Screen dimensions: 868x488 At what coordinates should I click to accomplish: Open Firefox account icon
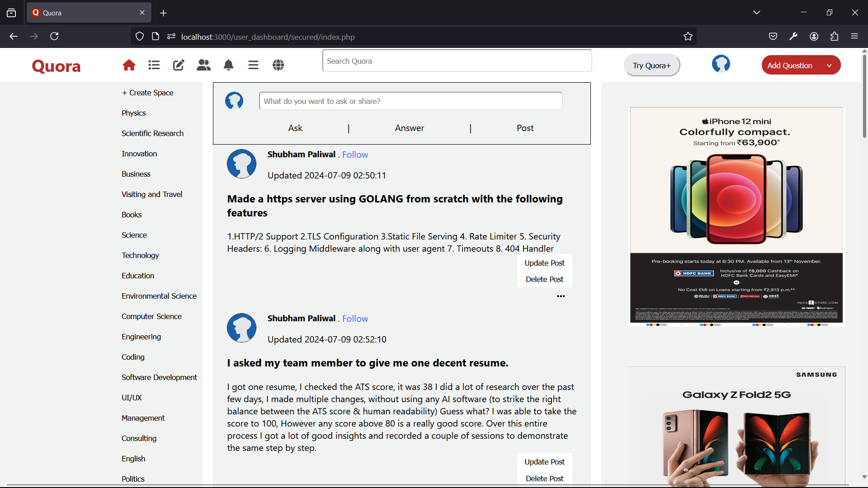click(814, 37)
